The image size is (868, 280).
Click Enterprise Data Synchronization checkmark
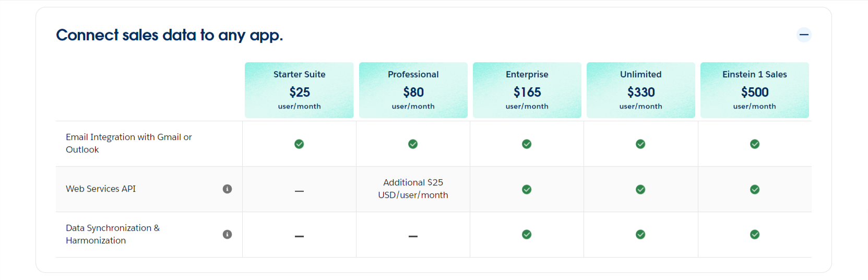527,235
